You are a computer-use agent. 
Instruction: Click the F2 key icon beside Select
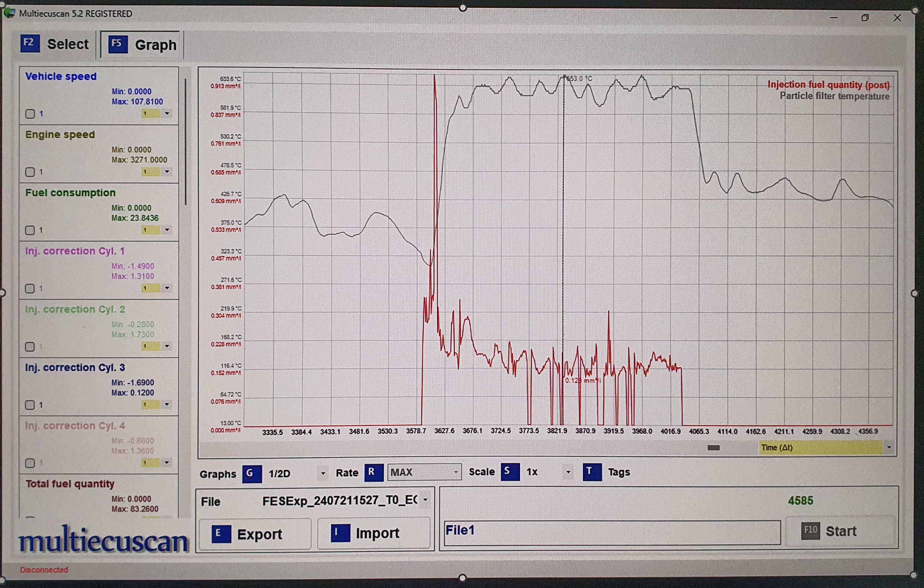coord(30,43)
